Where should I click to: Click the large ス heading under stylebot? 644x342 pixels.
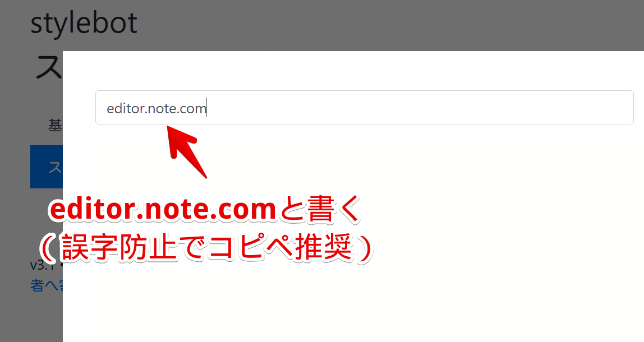(48, 68)
